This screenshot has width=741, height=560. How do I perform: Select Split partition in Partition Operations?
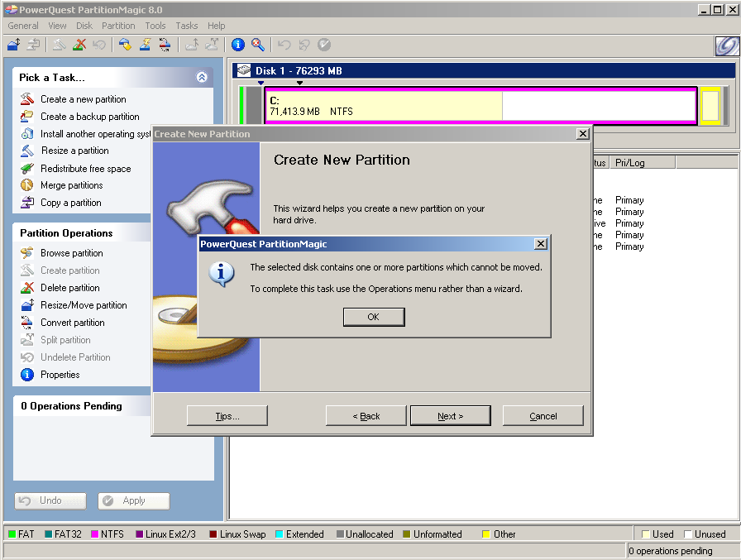coord(65,340)
